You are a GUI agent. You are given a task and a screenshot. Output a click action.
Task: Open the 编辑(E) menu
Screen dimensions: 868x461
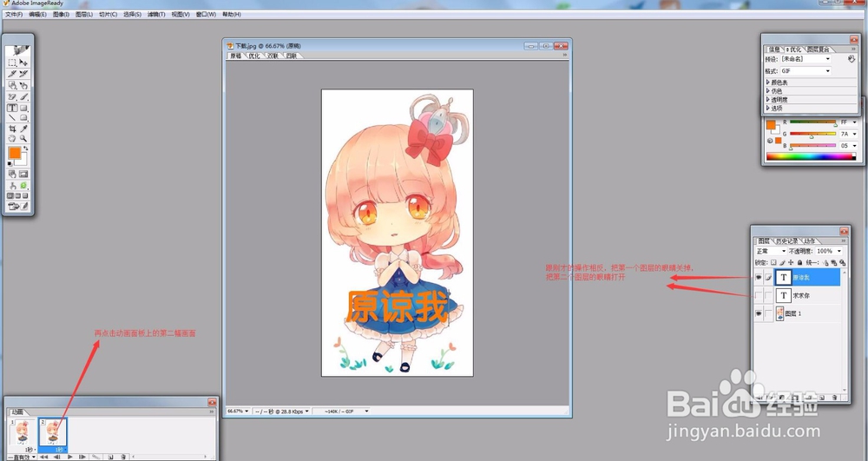(37, 15)
